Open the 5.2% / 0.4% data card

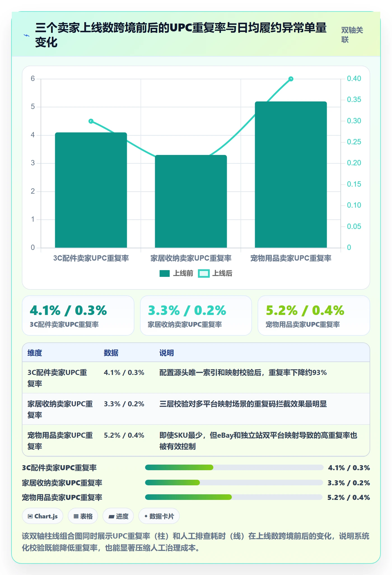click(314, 316)
